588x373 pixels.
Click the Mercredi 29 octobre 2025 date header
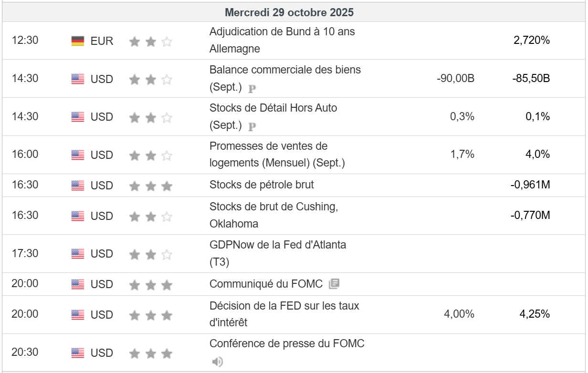click(289, 12)
